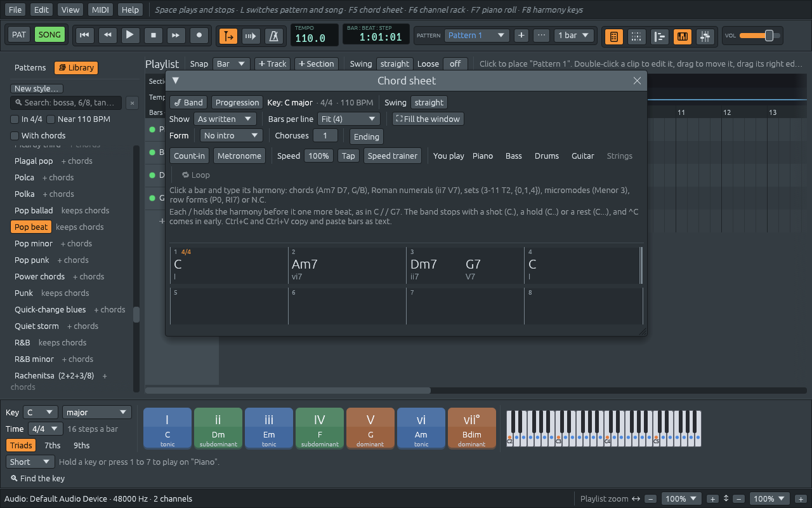Open the Bars per line Fit (4) dropdown
812x508 pixels.
click(x=349, y=119)
